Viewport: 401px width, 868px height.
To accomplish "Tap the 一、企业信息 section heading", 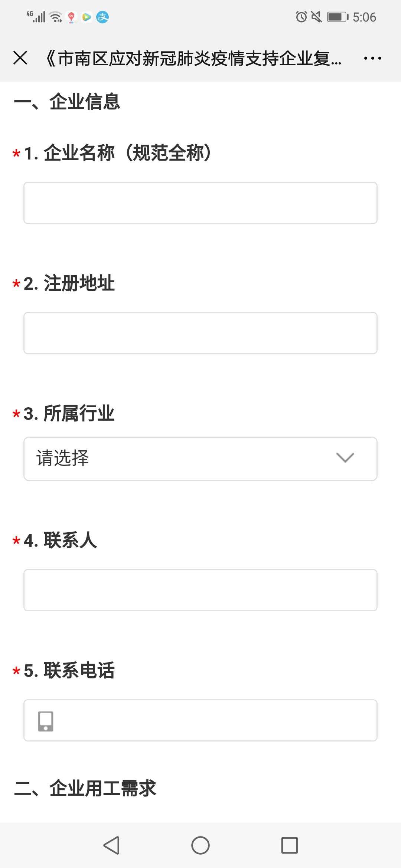I will point(67,102).
